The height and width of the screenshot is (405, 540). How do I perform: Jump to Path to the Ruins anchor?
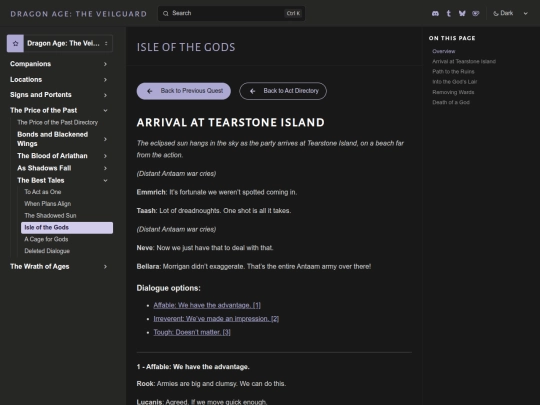[453, 72]
